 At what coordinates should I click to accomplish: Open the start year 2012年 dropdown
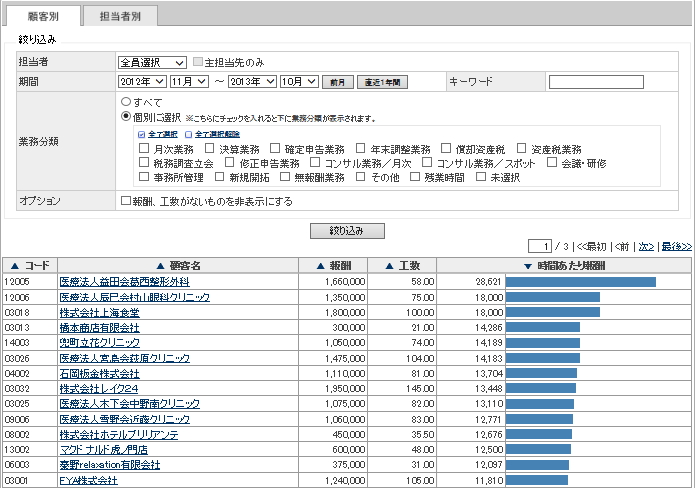(142, 82)
